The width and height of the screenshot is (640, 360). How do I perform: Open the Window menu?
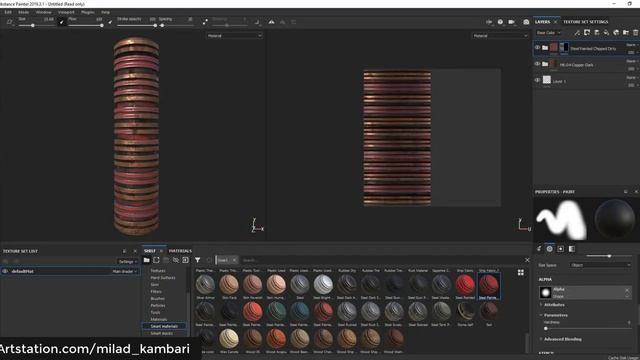tap(43, 12)
